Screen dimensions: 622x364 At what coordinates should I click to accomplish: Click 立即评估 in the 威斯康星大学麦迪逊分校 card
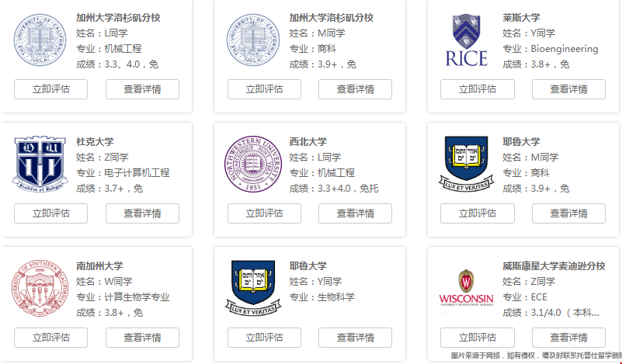pyautogui.click(x=478, y=338)
